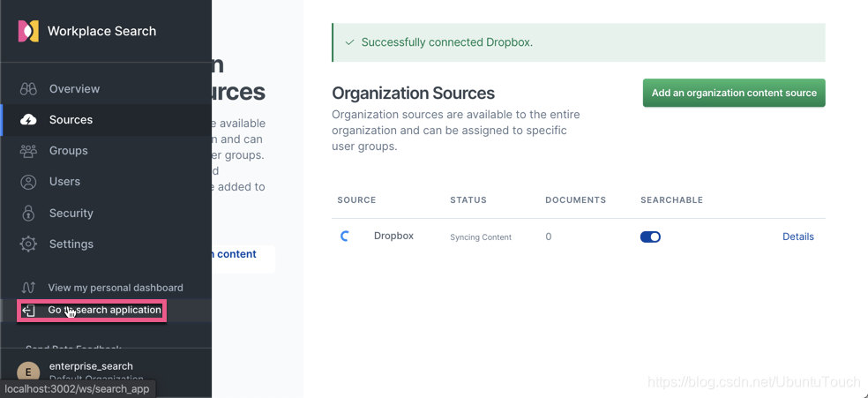
Task: Click the Organization Sources heading
Action: (x=413, y=93)
